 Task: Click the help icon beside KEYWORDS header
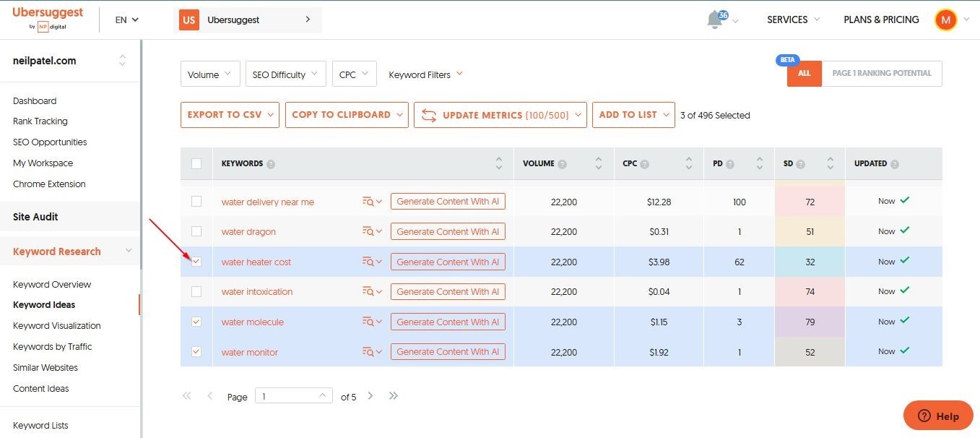[271, 164]
